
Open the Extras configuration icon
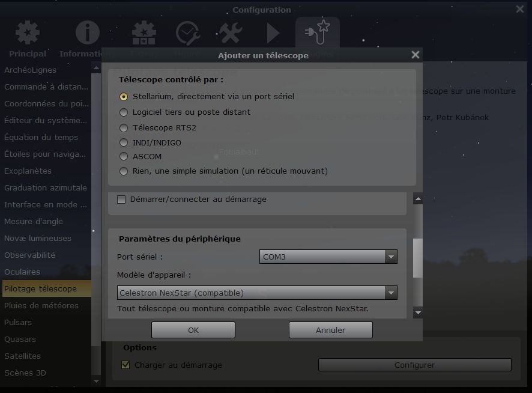144,33
